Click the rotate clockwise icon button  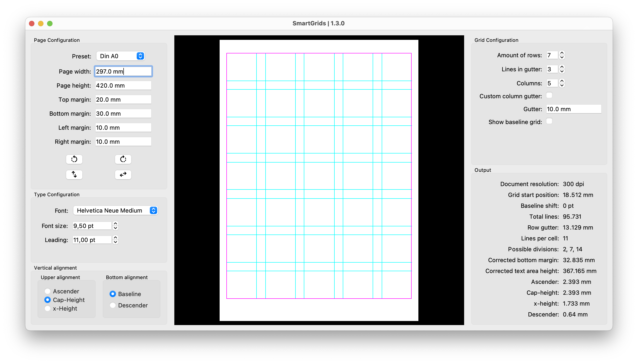click(123, 159)
